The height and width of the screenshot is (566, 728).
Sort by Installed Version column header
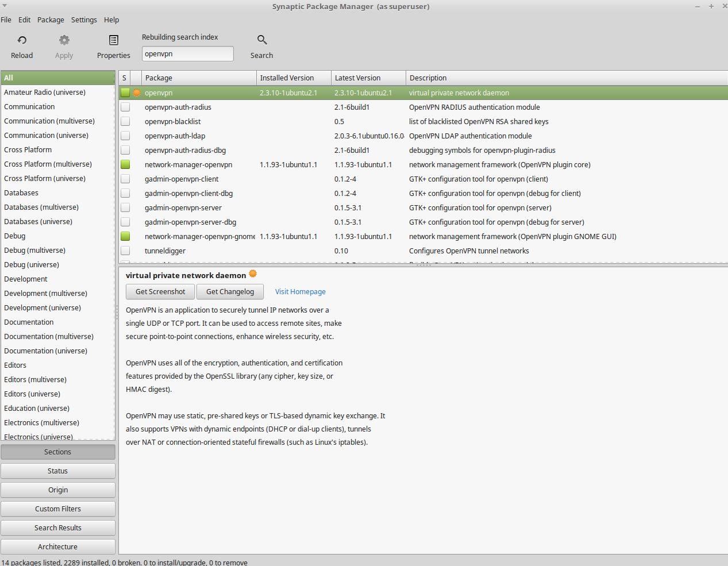(x=294, y=78)
